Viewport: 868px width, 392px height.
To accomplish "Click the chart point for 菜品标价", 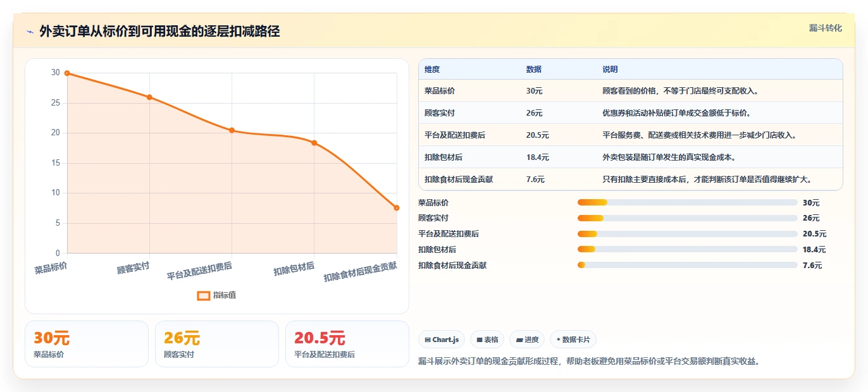I will click(x=67, y=73).
